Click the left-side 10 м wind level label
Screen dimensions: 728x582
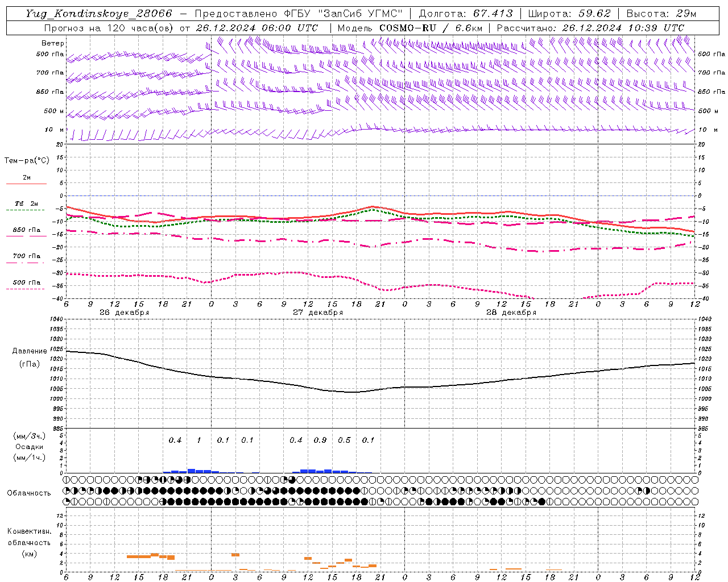coord(54,130)
